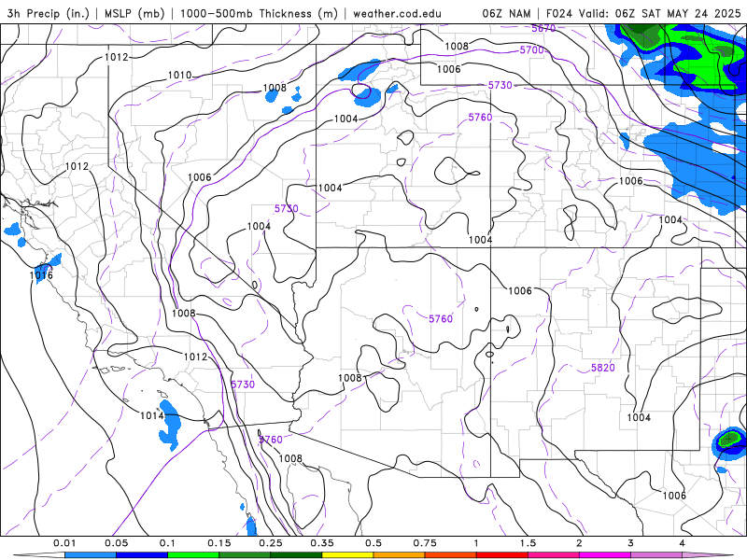
Task: Click the 1014 isobar label
Action: (x=151, y=415)
